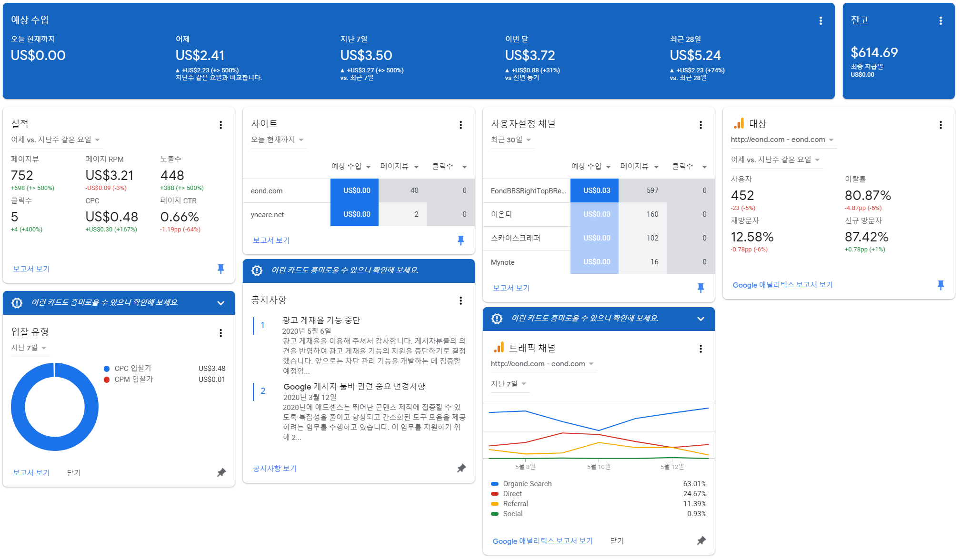Unpin the 사이트 card
The height and width of the screenshot is (560, 960).
pyautogui.click(x=460, y=240)
